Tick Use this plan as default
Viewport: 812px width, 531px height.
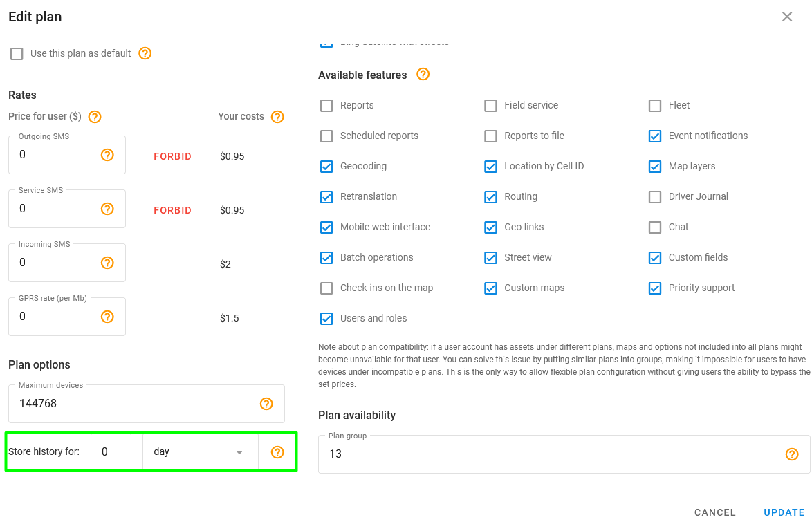tap(17, 54)
